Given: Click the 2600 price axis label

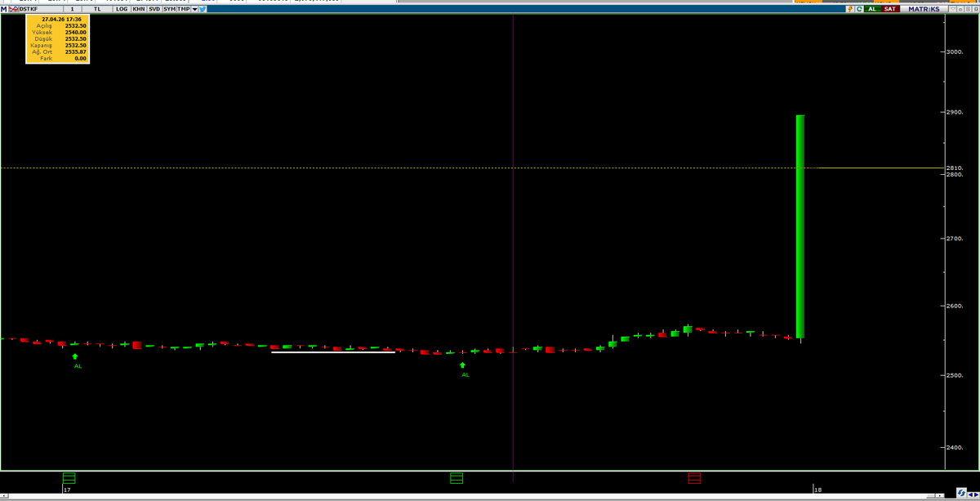Looking at the screenshot, I should click(955, 306).
